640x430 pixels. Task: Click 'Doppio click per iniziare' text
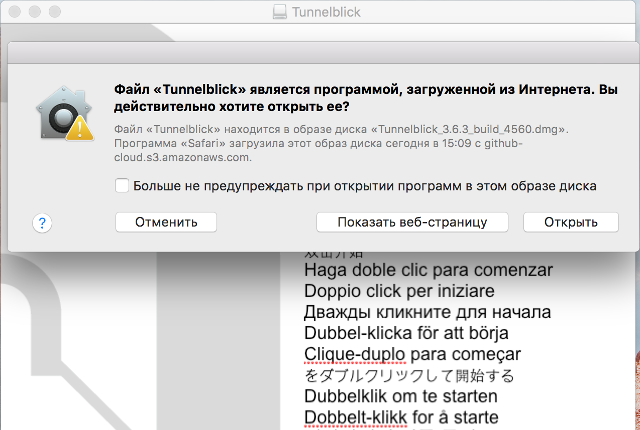(399, 291)
